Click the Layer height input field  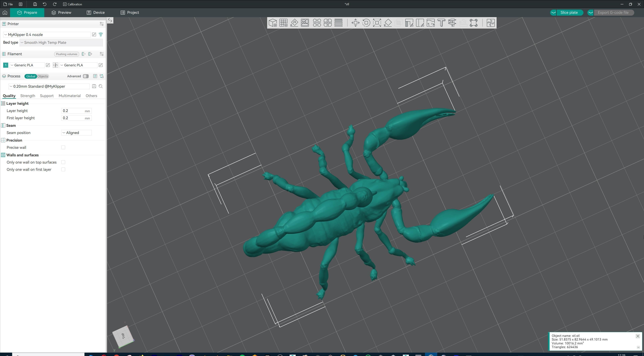(76, 111)
